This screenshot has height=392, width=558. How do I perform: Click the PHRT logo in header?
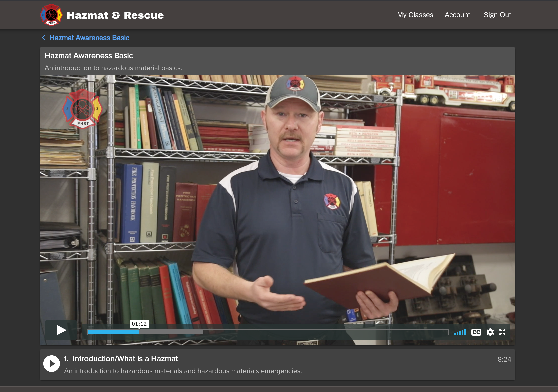[x=51, y=15]
